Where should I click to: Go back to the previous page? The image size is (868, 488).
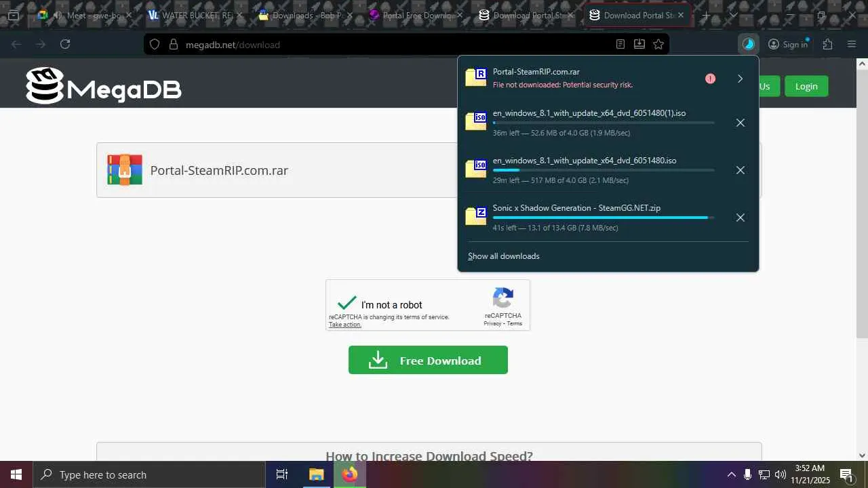tap(16, 44)
